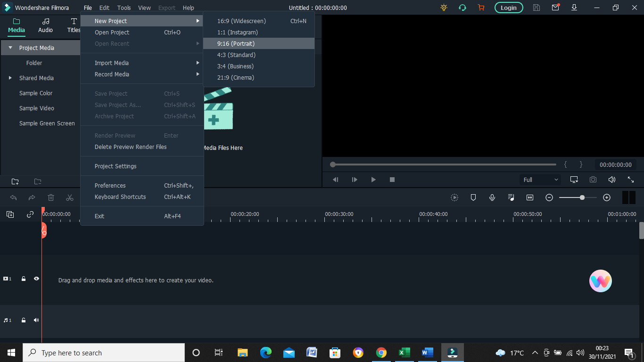644x362 pixels.
Task: Add a marker with the marker icon
Action: point(473,197)
